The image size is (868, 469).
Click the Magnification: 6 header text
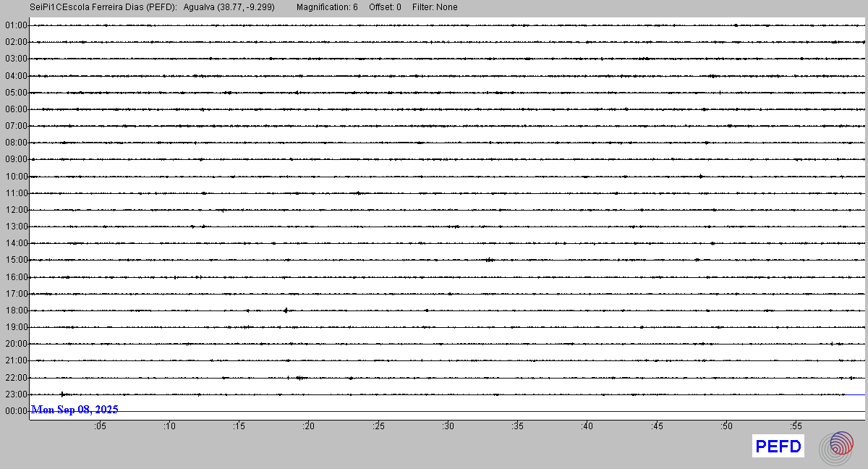(x=327, y=7)
